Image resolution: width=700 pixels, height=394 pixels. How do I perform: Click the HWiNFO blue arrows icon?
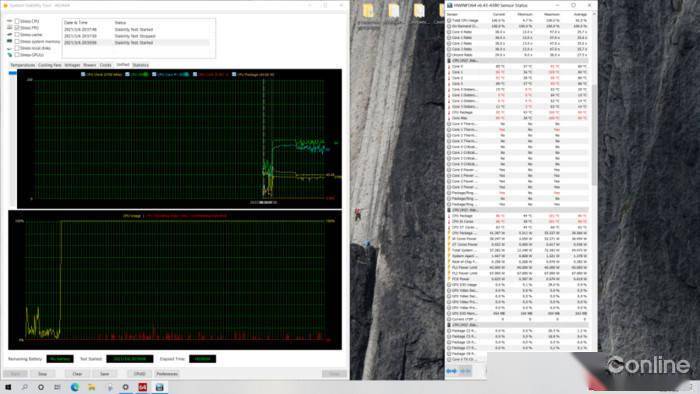[452, 371]
